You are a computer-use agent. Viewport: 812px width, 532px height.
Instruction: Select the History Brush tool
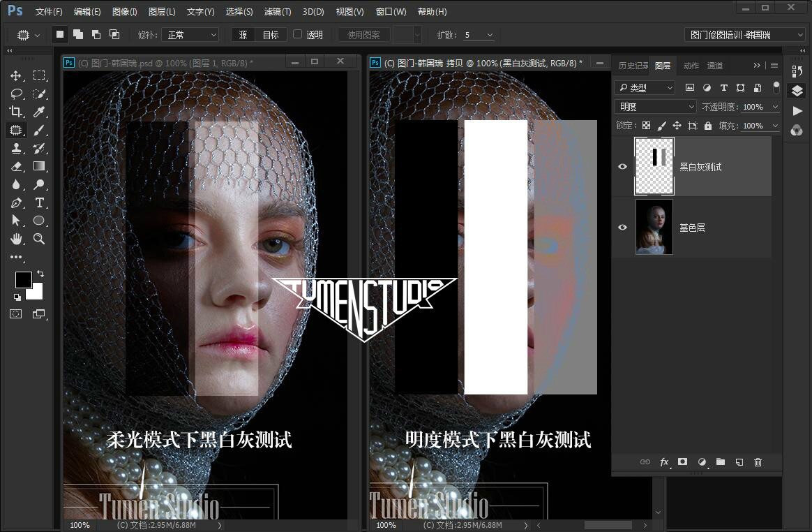pos(39,148)
